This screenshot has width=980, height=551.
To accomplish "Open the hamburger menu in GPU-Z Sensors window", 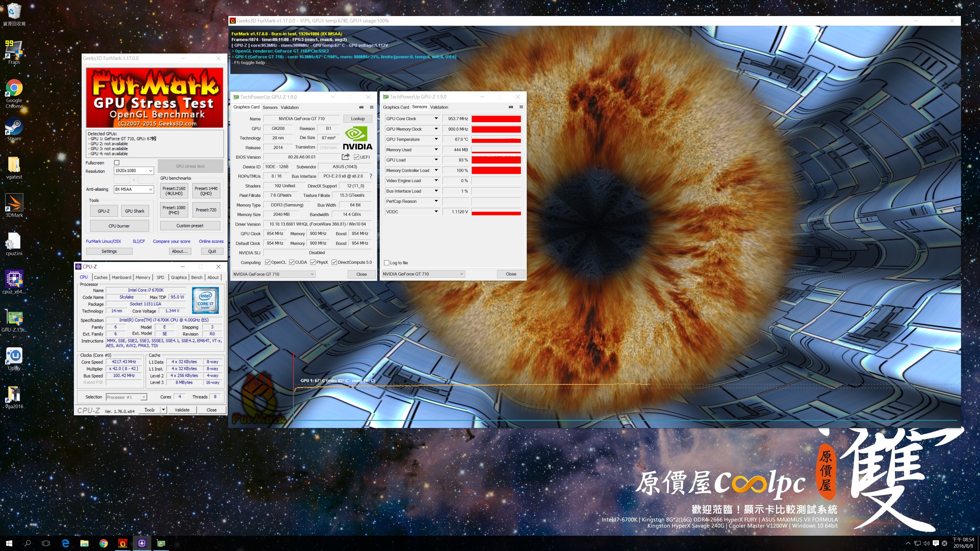I will tap(521, 107).
